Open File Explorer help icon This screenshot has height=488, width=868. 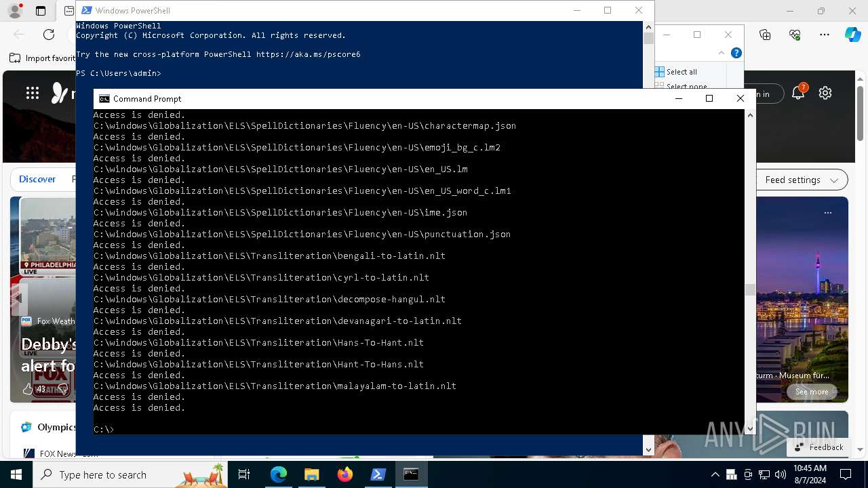[x=736, y=53]
